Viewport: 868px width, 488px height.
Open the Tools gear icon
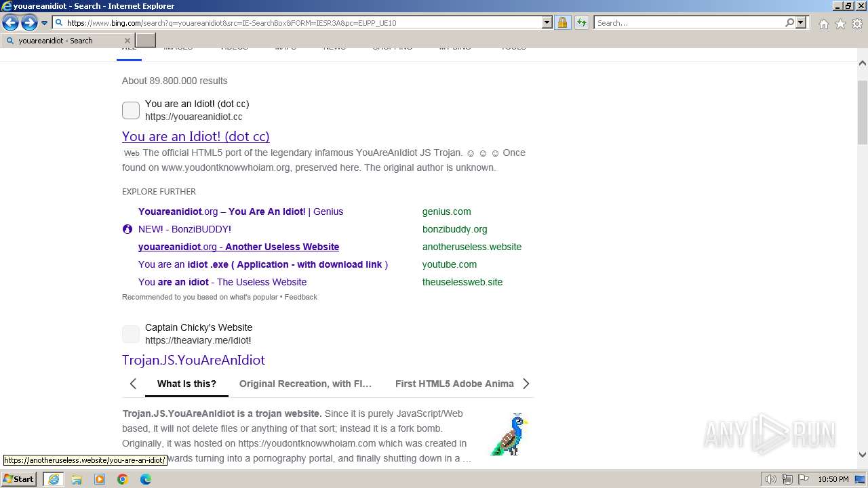[x=857, y=24]
